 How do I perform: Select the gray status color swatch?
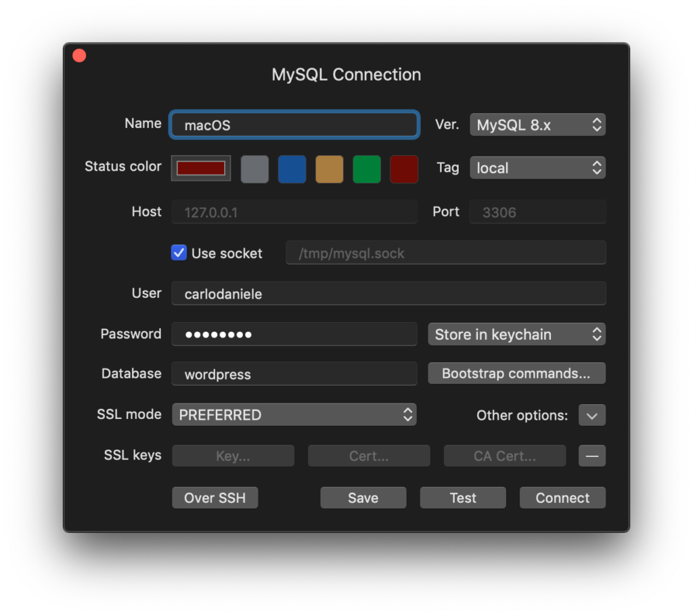[254, 169]
